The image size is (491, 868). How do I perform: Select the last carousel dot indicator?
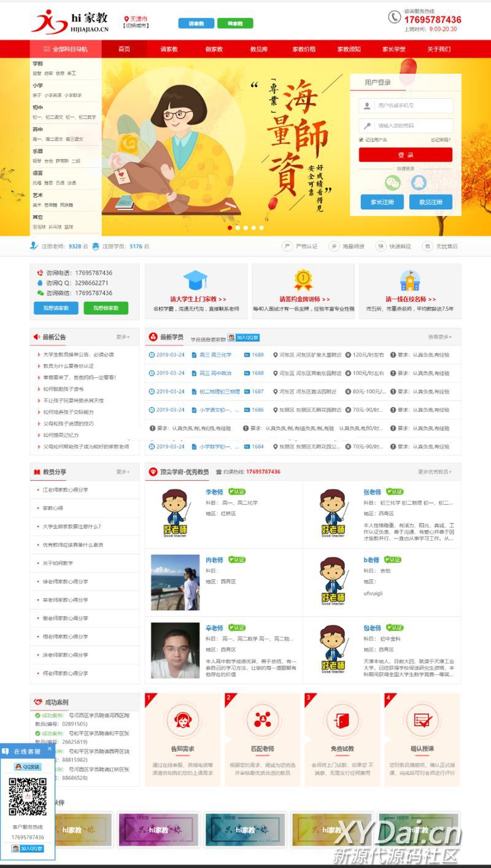[x=261, y=228]
